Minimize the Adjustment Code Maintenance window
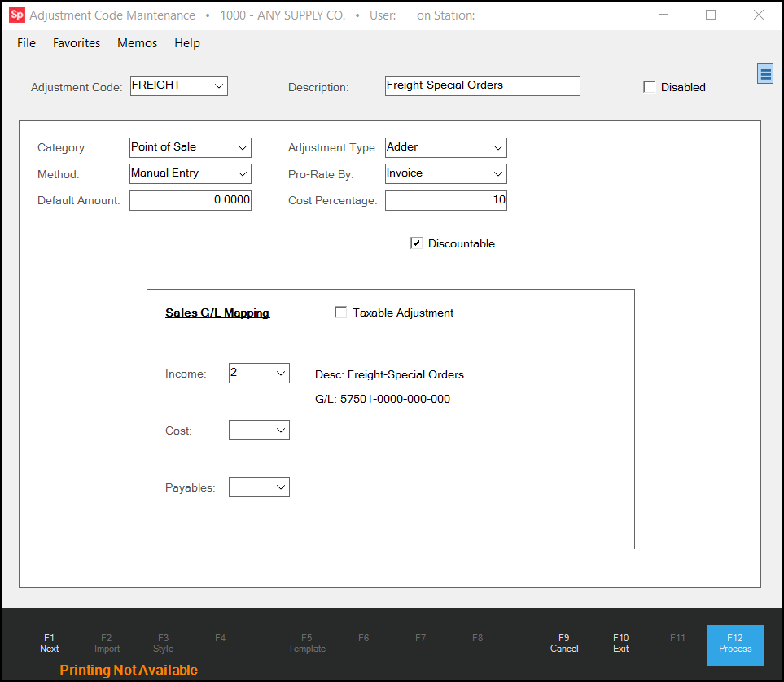784x682 pixels. [x=663, y=15]
